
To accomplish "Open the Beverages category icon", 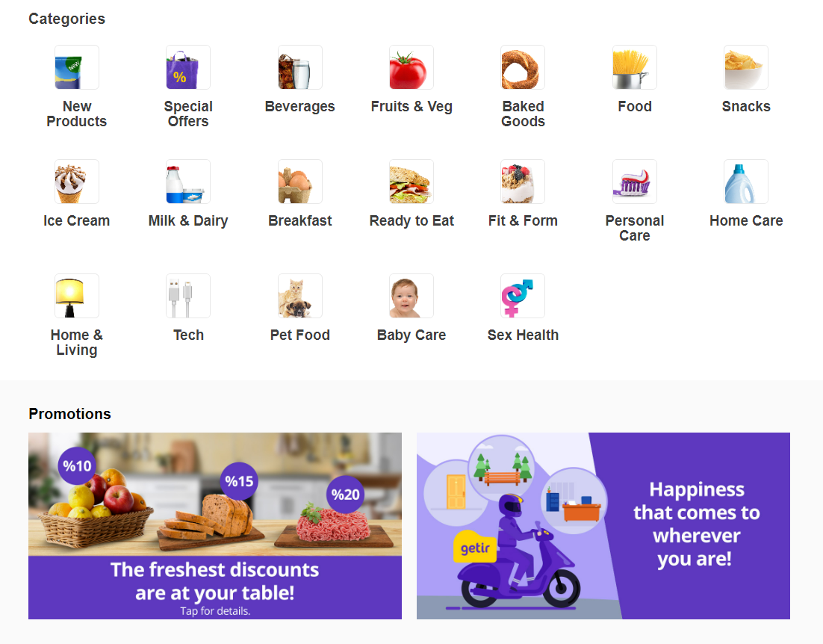I will [299, 67].
